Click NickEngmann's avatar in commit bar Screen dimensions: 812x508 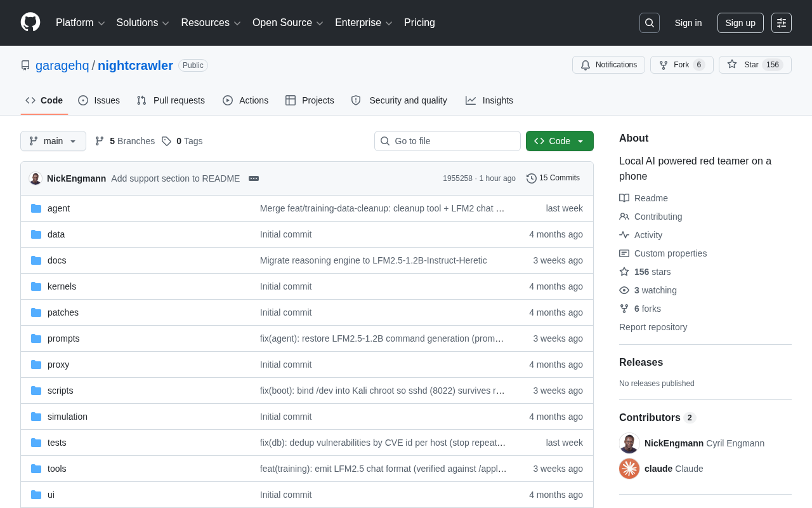(36, 178)
